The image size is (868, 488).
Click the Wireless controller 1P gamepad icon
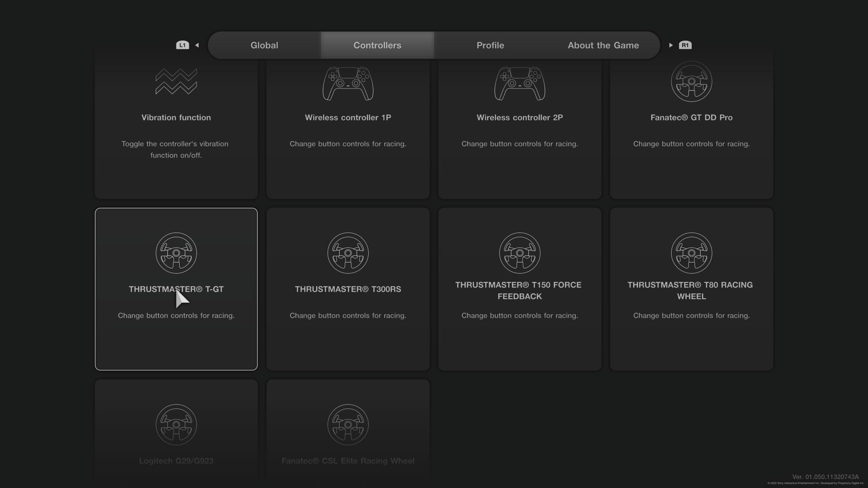[348, 83]
